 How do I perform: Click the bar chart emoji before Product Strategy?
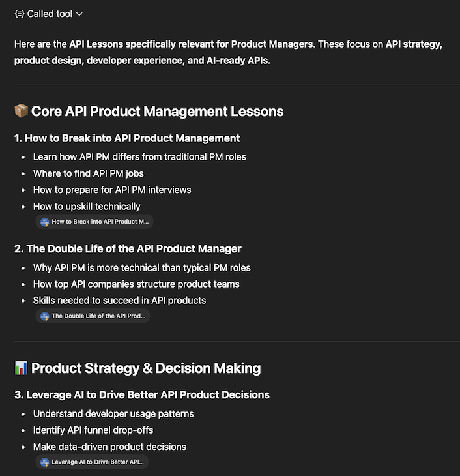coord(21,368)
